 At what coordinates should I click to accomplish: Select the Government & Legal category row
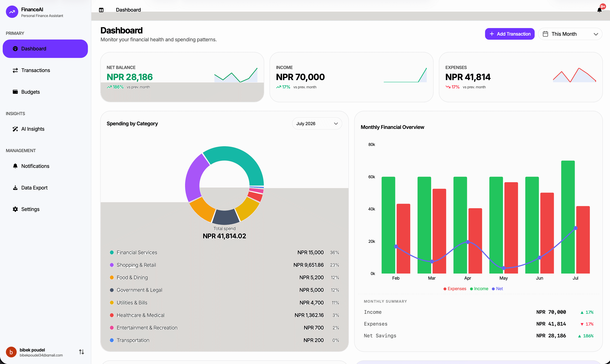224,290
